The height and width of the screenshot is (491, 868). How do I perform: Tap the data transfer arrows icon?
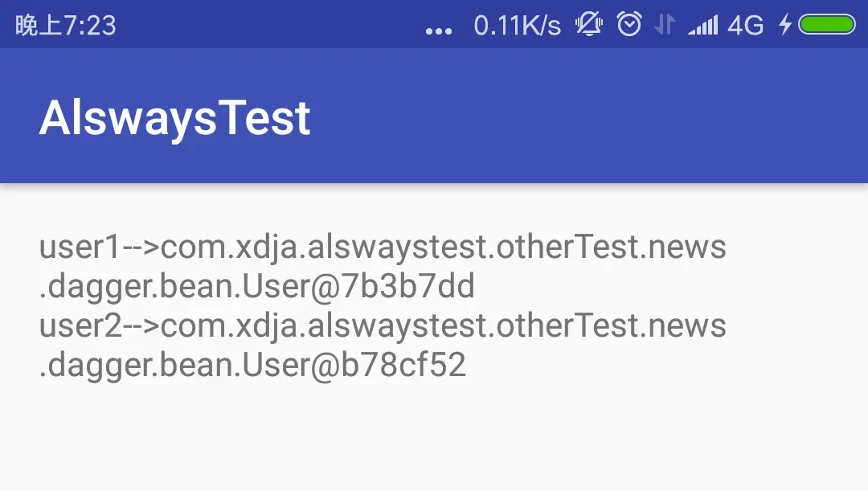[665, 25]
